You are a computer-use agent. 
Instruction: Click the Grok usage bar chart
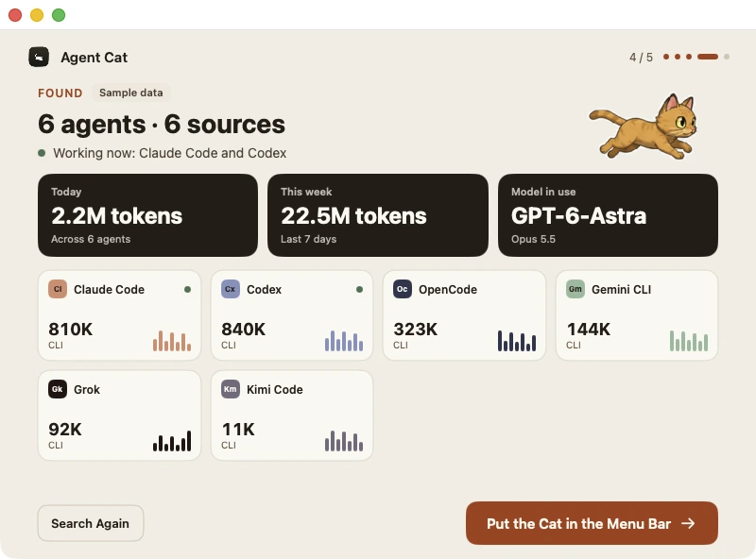coord(172,441)
